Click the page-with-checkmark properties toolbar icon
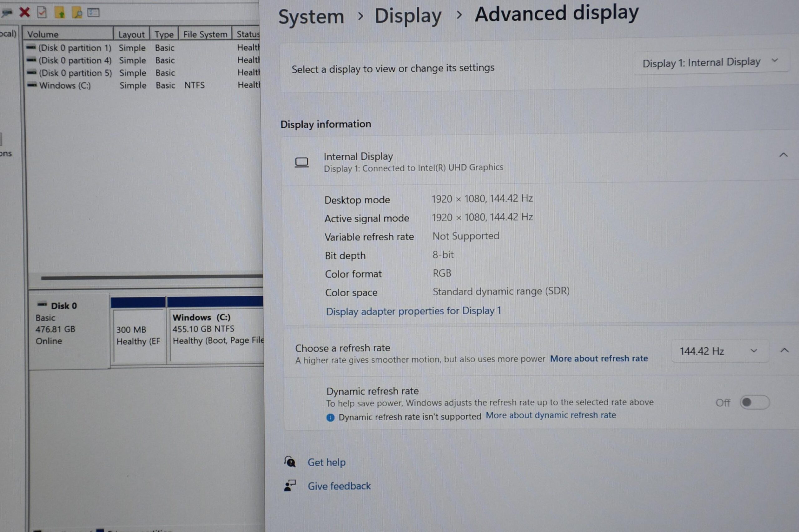 click(42, 12)
